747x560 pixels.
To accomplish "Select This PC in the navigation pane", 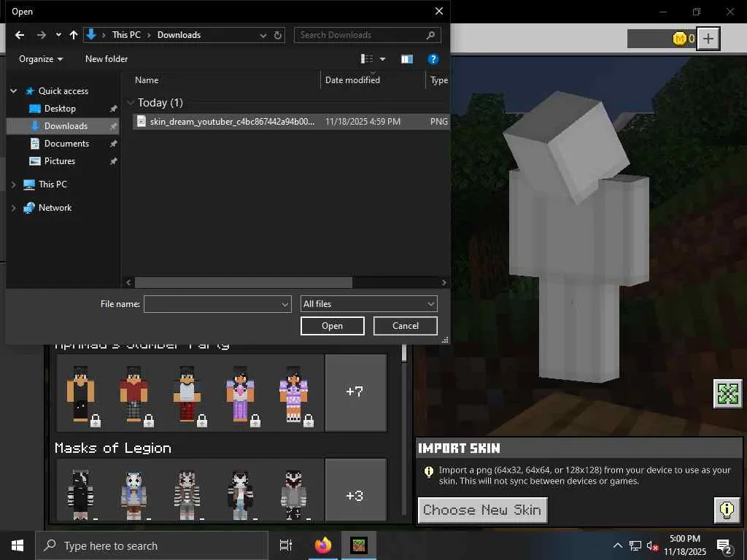I will [x=53, y=184].
